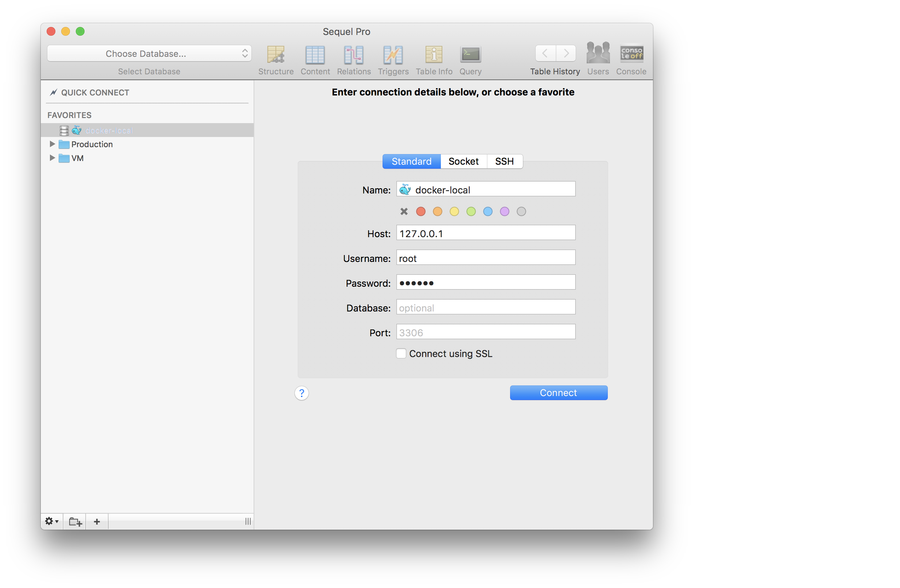Open the Triggers view icon
The width and height of the screenshot is (900, 588).
pos(393,54)
